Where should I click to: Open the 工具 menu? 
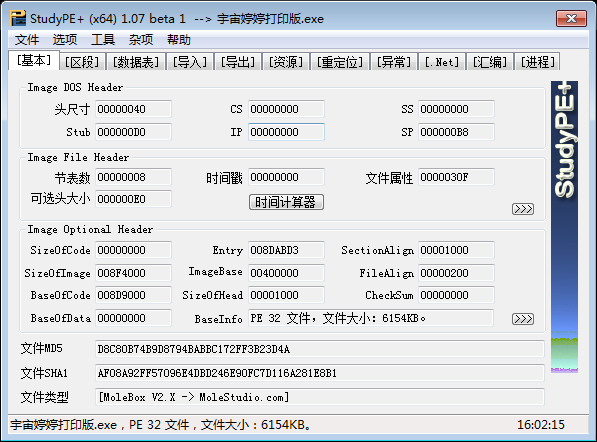point(103,40)
